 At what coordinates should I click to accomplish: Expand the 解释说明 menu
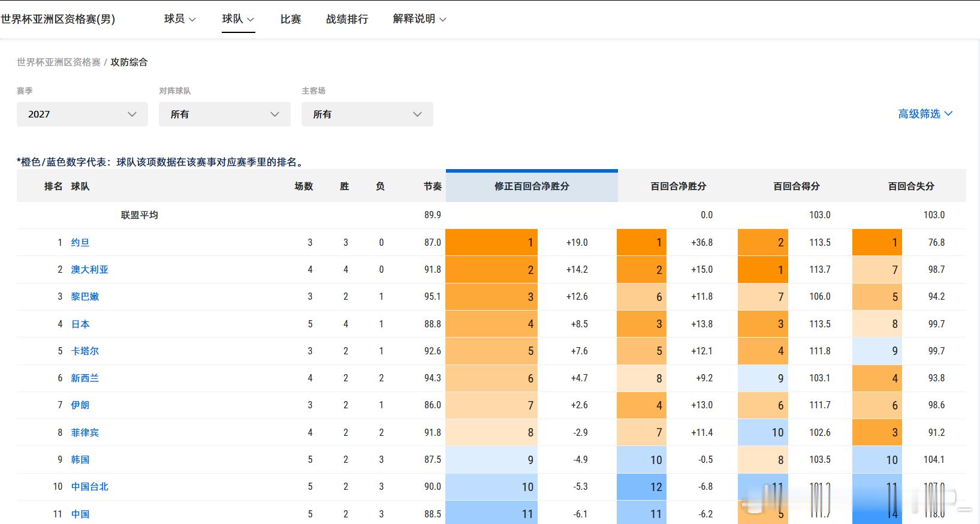(420, 19)
